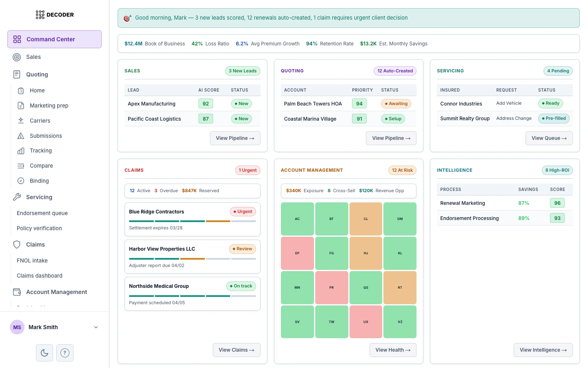
Task: Click the Account Management briefcase icon
Action: 17,292
